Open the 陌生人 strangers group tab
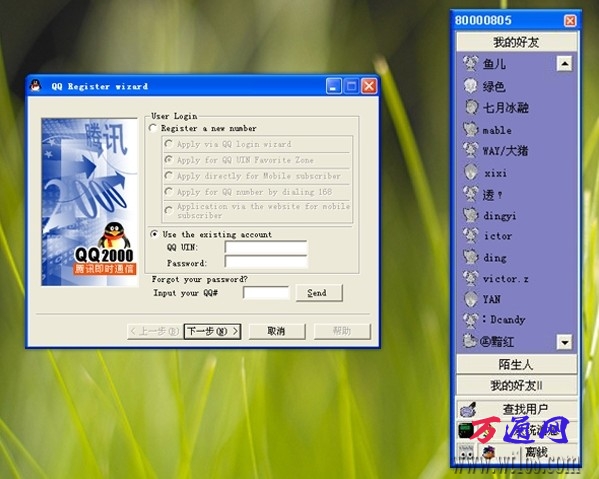The image size is (599, 479). point(517,364)
